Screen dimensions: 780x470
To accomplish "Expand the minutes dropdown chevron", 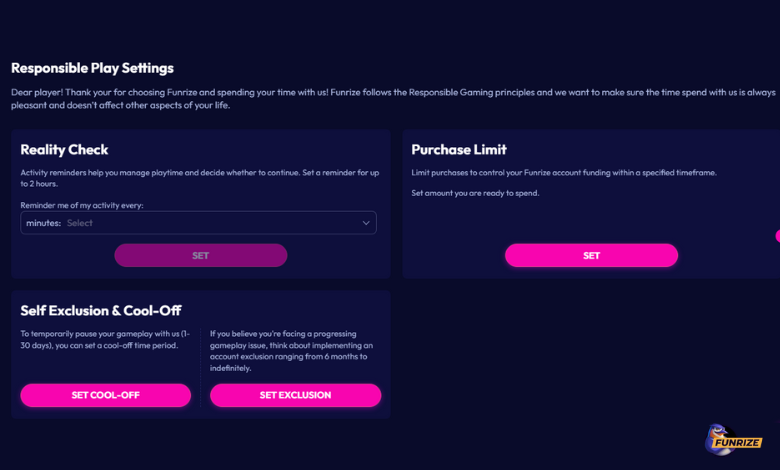I will (x=366, y=223).
